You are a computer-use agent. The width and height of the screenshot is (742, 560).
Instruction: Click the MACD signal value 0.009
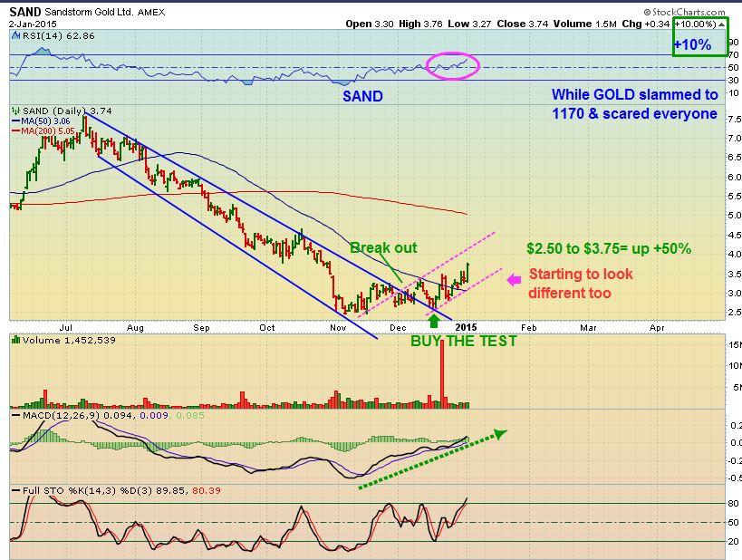155,415
